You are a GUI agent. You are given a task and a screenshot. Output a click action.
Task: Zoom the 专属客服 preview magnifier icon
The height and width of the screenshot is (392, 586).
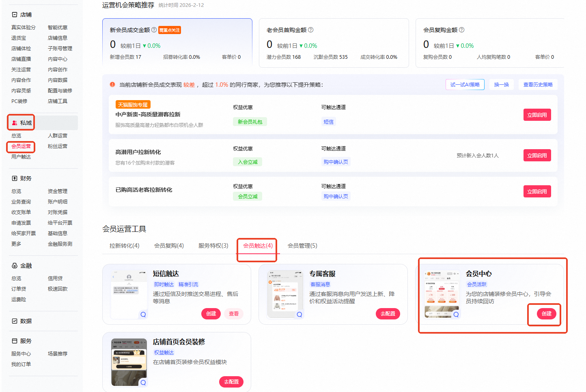299,314
